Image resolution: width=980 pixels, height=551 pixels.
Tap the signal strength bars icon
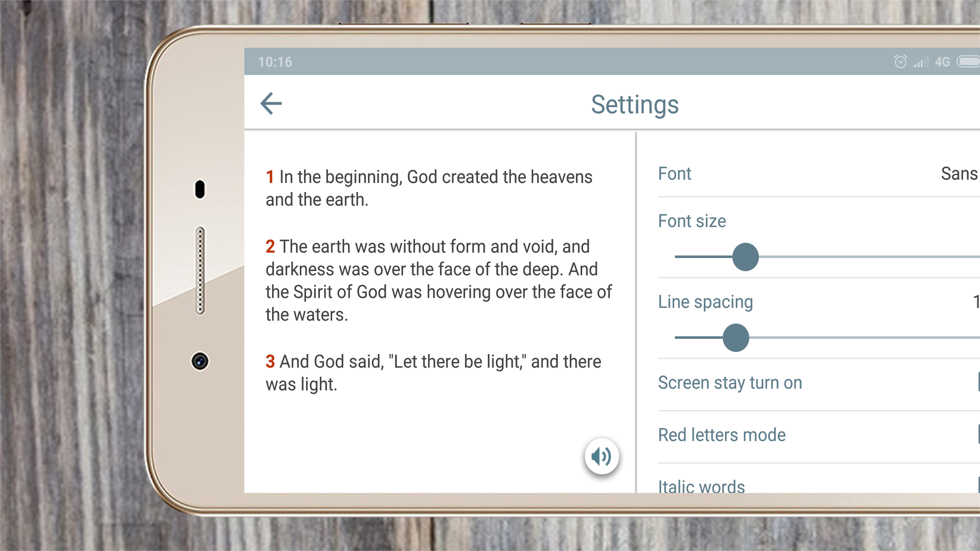click(920, 62)
